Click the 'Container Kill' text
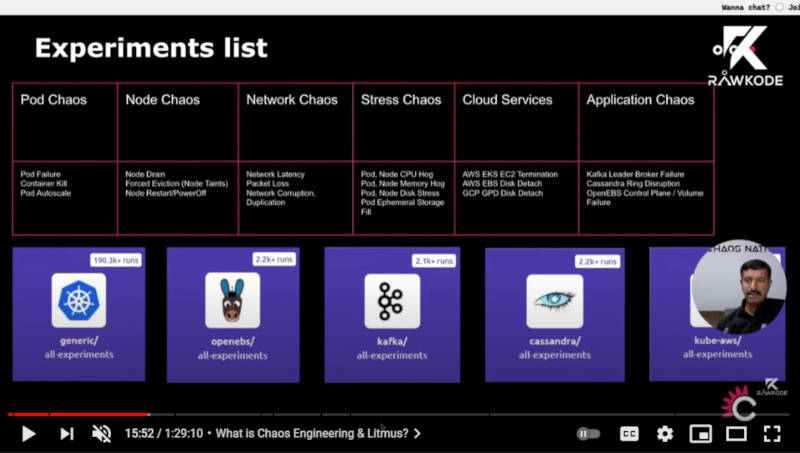Image resolution: width=800 pixels, height=453 pixels. [44, 183]
